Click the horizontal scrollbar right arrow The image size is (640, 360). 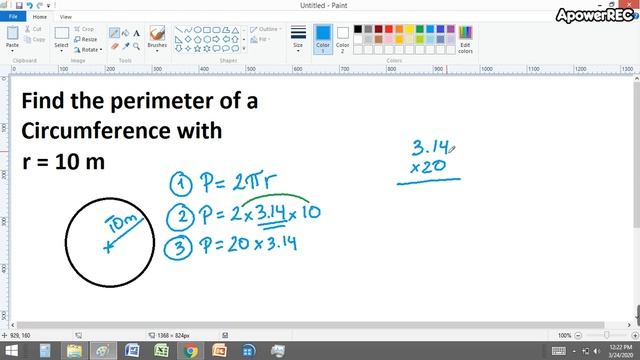[629, 325]
